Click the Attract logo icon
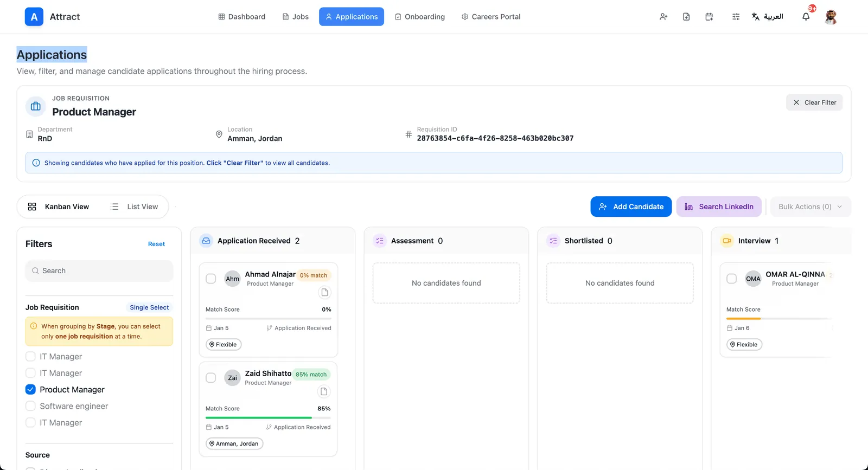 point(34,17)
